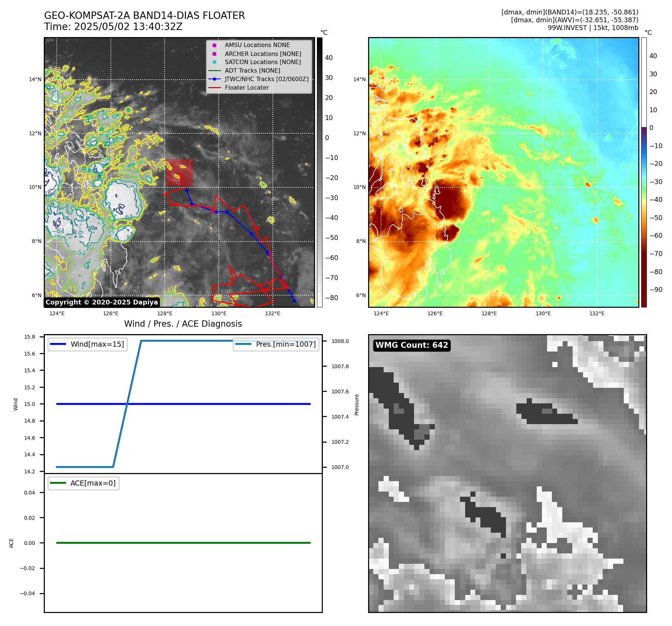Select the Time 2025/05/02 13:40:32Z line
672x626 pixels.
coord(113,27)
